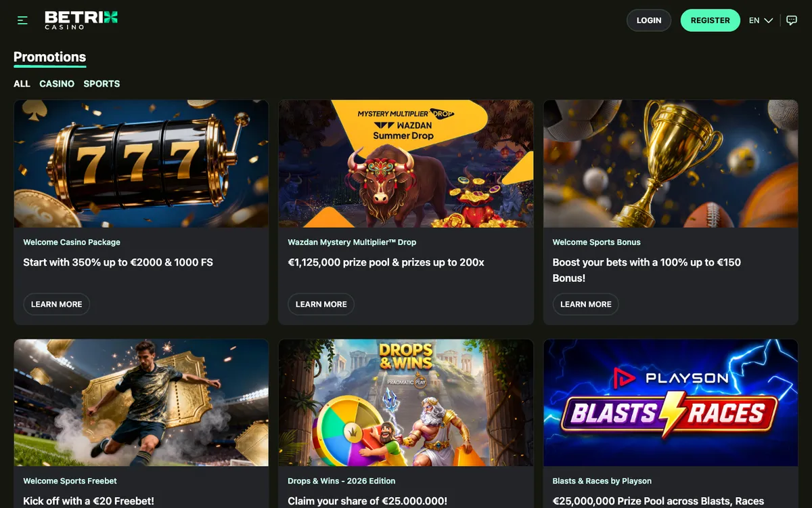
Task: Click 'Claim your share of €25.000.000!' headline
Action: coord(367,501)
